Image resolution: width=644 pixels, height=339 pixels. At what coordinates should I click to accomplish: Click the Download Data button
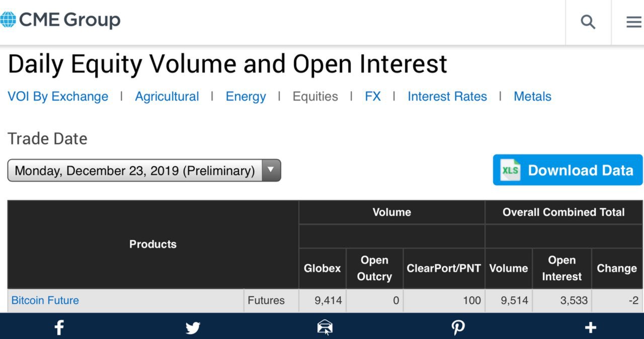[x=568, y=170]
